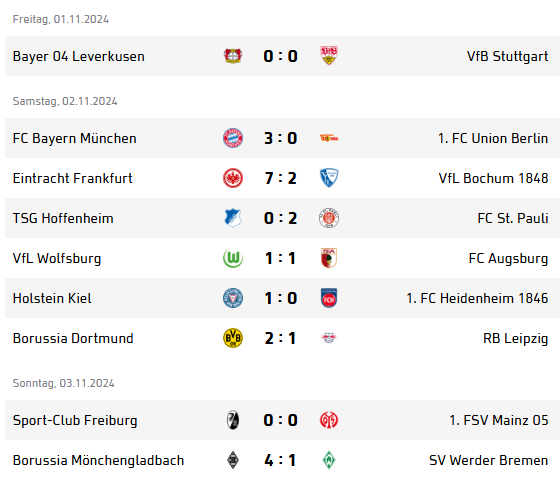The height and width of the screenshot is (486, 560).
Task: Click the VfL Bochum 1848 crest
Action: [329, 178]
